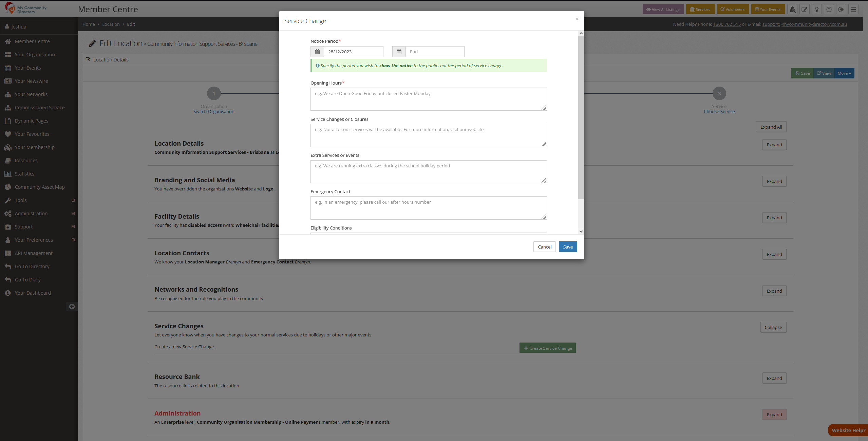Click Cancel in the Service Change dialog
The width and height of the screenshot is (868, 441).
pos(544,247)
